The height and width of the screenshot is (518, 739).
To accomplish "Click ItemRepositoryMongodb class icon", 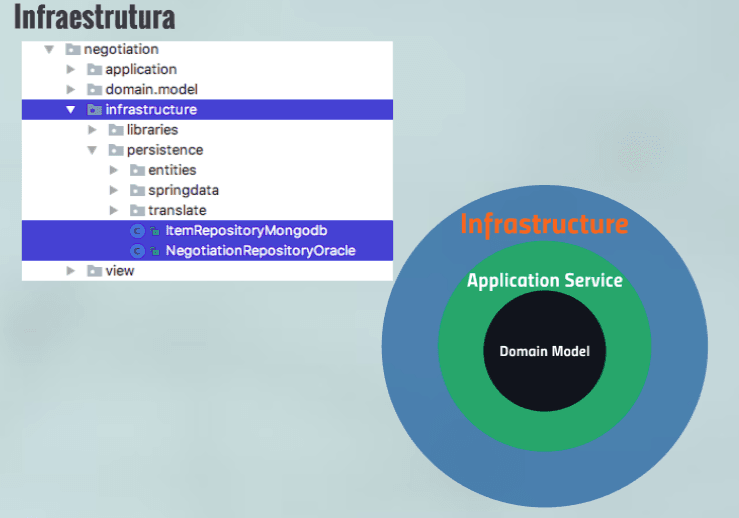I will 137,231.
